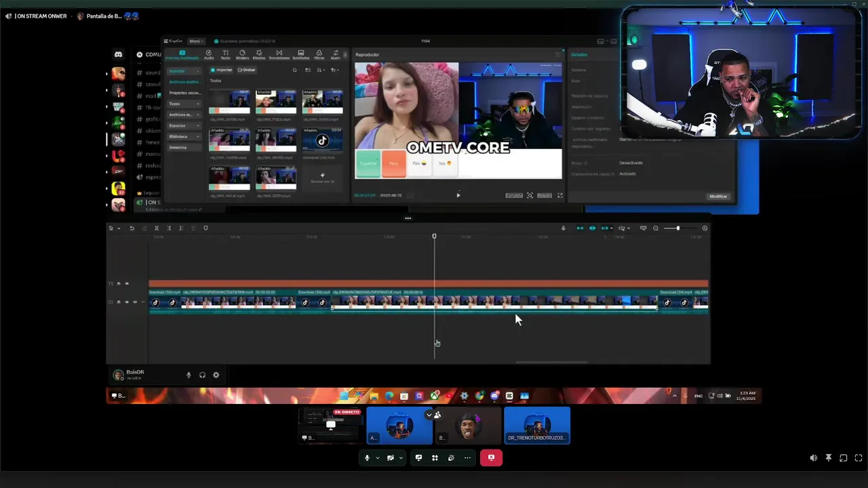Toggle linkage option in timeline toolbar
The width and height of the screenshot is (868, 488).
click(605, 228)
